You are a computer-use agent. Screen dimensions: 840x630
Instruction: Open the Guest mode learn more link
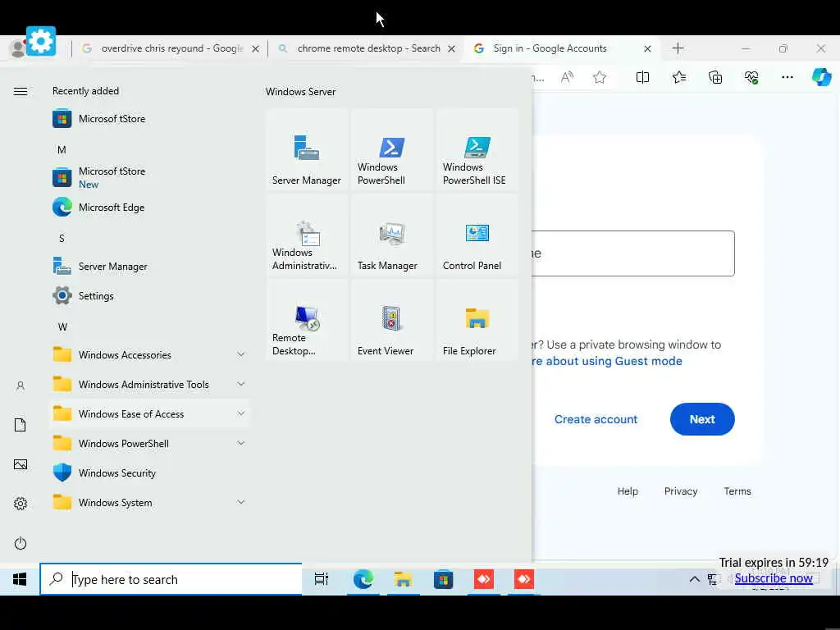click(x=607, y=361)
